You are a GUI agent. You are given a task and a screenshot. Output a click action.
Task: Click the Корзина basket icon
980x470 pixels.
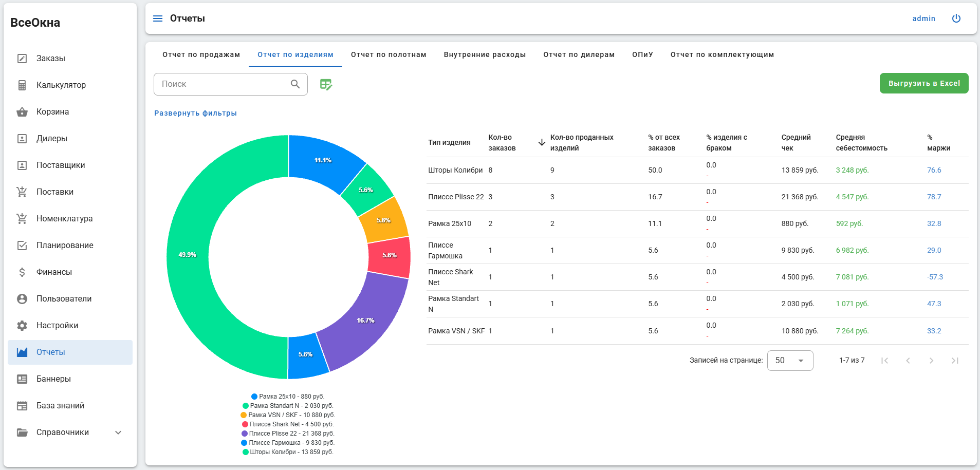click(x=22, y=112)
